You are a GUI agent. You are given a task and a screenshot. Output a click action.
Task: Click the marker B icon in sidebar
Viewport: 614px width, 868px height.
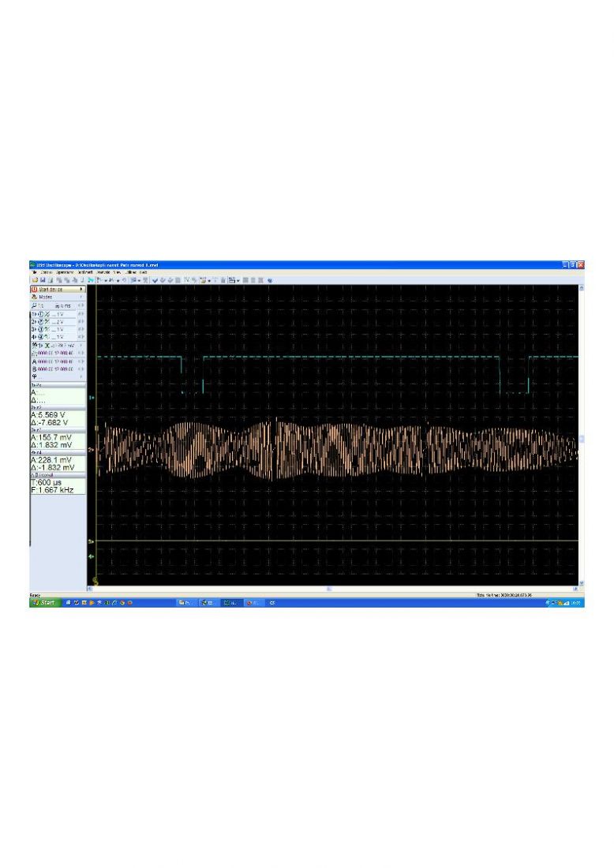coord(34,369)
